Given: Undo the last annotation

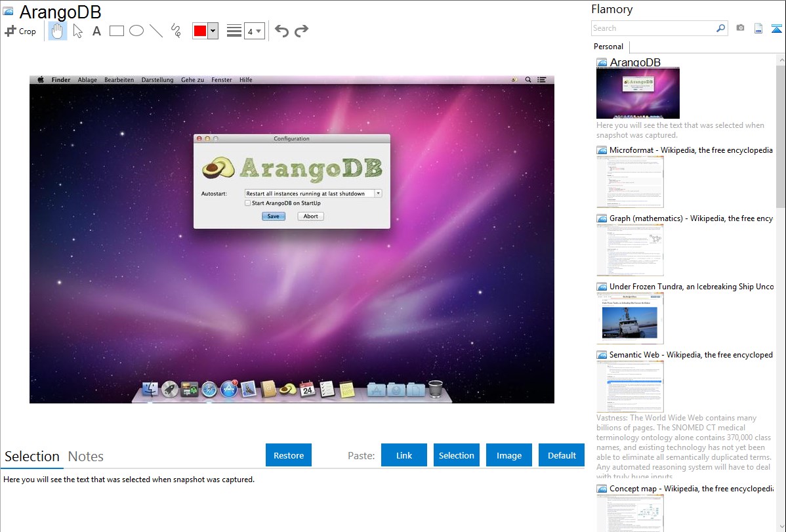Looking at the screenshot, I should 281,31.
